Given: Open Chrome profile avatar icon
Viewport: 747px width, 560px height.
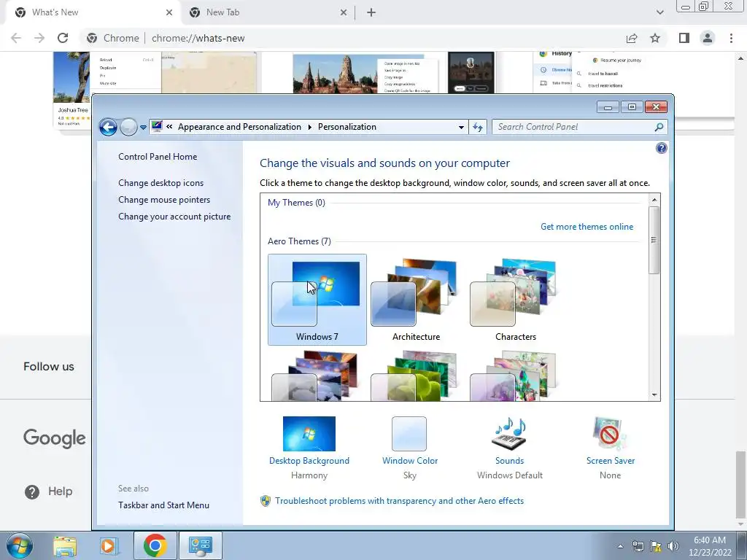Looking at the screenshot, I should tap(708, 38).
